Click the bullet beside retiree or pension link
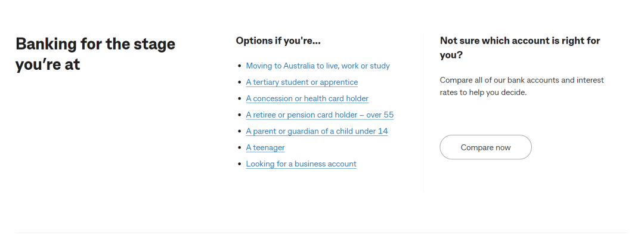644x235 pixels. click(240, 116)
